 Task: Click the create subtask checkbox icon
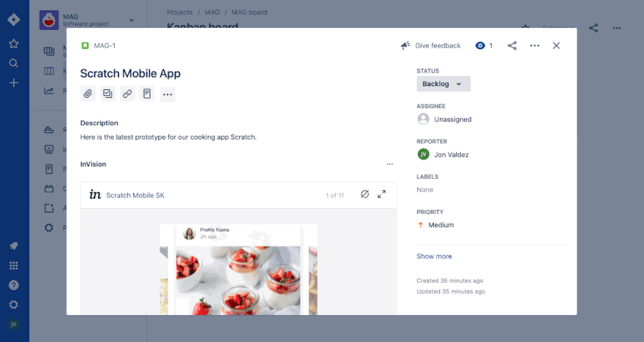coord(108,94)
